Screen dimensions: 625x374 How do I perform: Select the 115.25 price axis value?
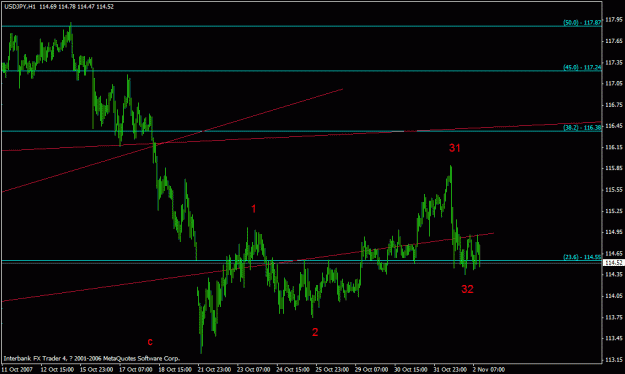614,211
